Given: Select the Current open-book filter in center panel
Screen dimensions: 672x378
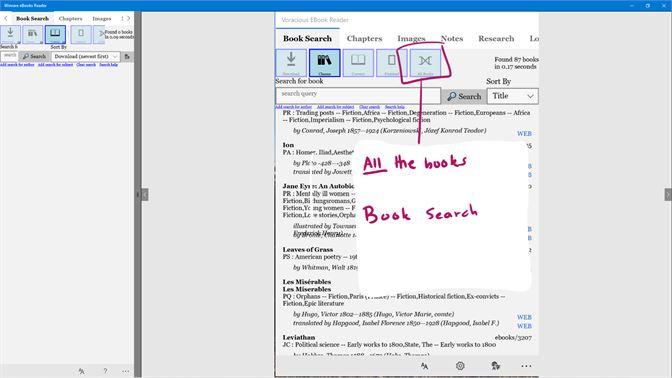Looking at the screenshot, I should tap(358, 63).
